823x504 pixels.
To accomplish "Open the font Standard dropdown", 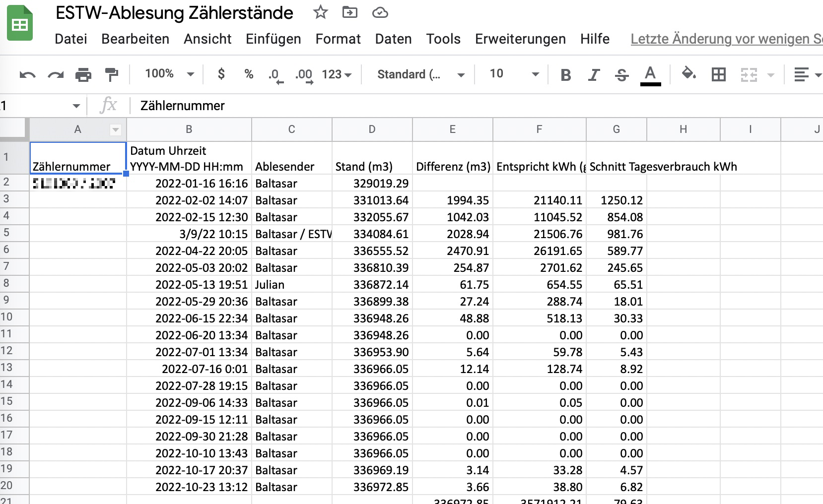I will [421, 74].
